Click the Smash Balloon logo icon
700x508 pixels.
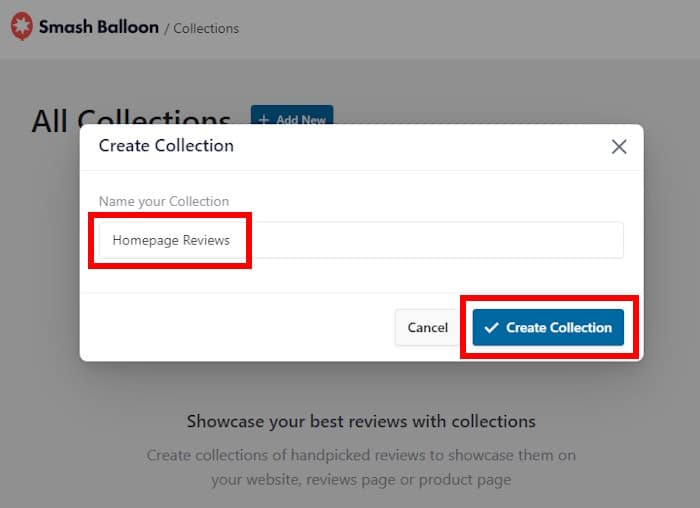click(x=21, y=27)
